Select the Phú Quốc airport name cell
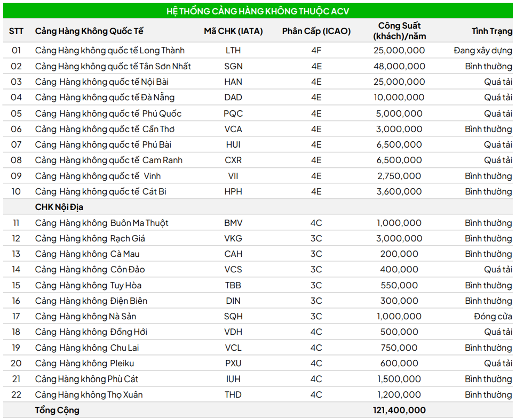 108,114
